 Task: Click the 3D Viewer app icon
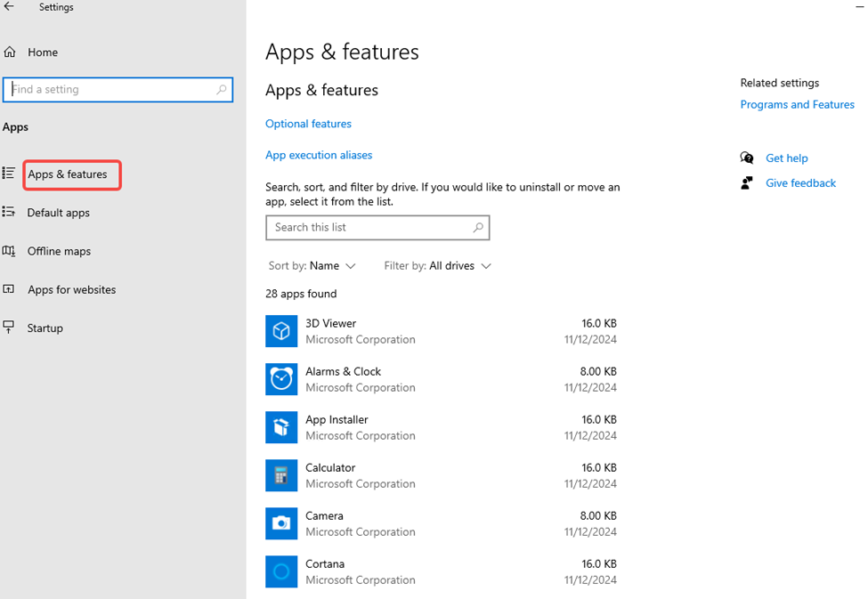click(281, 331)
